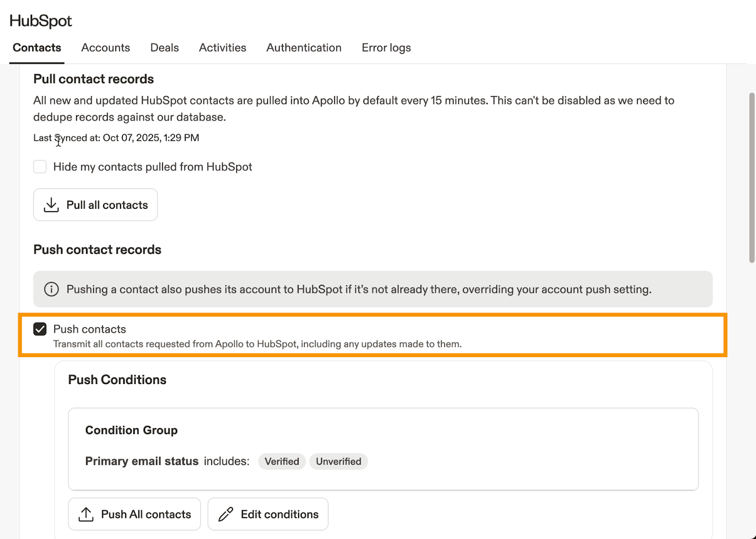
Task: Open Edit conditions by its text label
Action: tap(279, 514)
